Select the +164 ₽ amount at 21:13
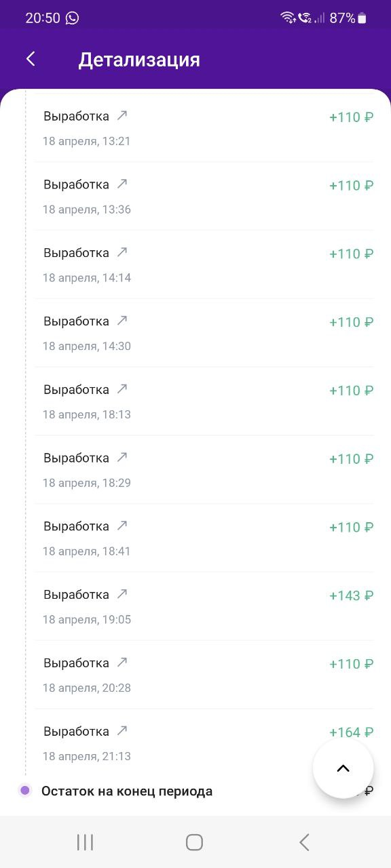Image resolution: width=391 pixels, height=868 pixels. (351, 732)
